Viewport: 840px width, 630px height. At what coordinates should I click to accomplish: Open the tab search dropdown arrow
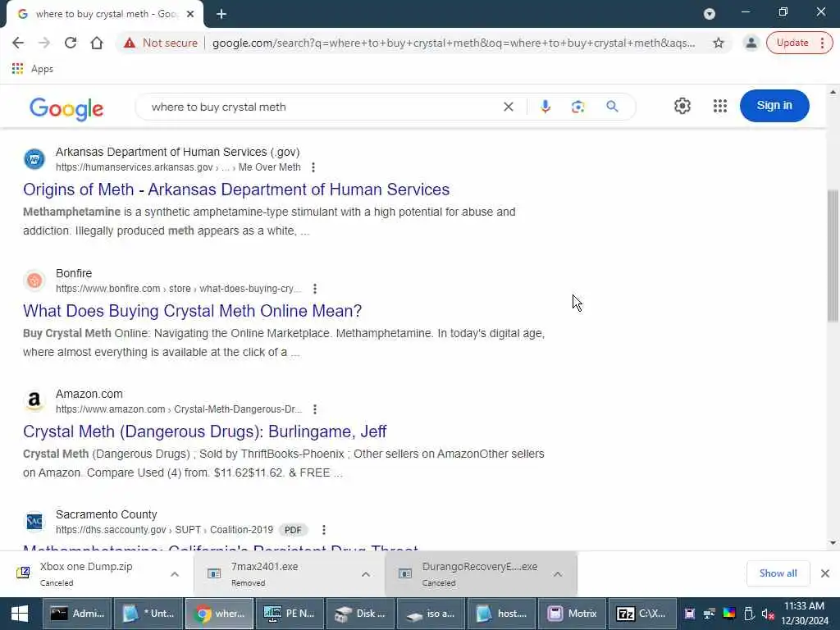710,14
